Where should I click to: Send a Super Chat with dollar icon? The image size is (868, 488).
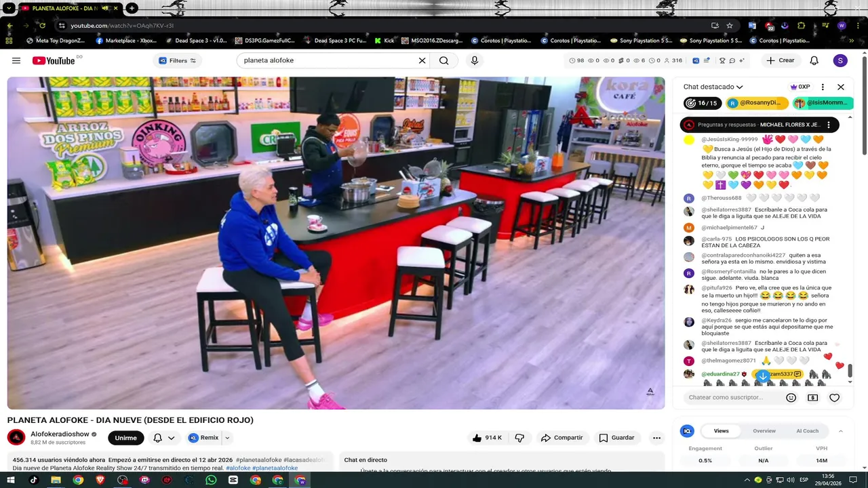(812, 398)
